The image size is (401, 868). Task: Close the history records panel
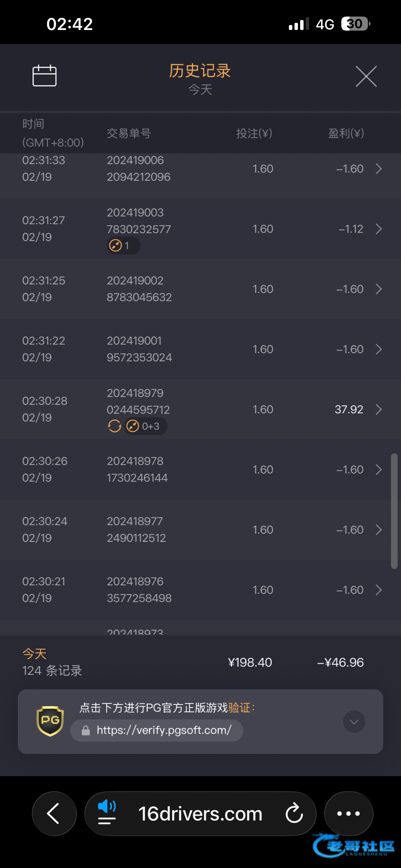366,77
